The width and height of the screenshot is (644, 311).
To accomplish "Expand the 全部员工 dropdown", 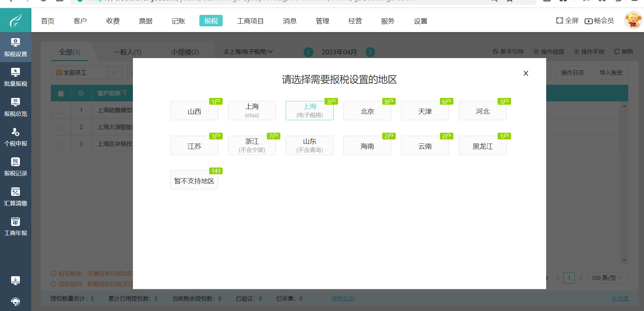I will pyautogui.click(x=114, y=73).
